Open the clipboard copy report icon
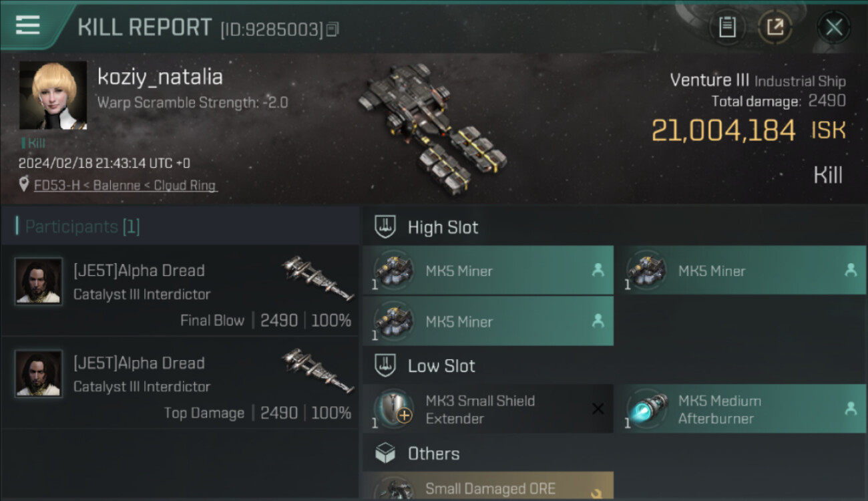Image resolution: width=868 pixels, height=501 pixels. pyautogui.click(x=727, y=27)
